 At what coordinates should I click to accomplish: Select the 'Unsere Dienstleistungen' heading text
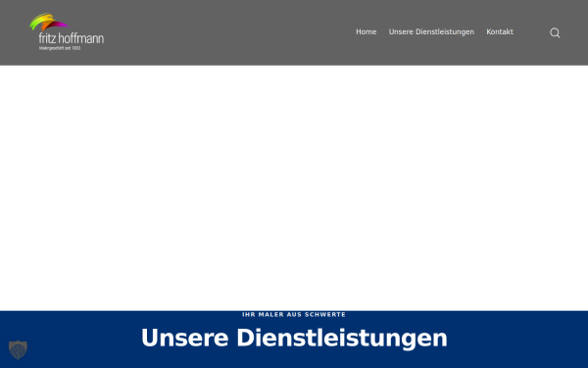pos(294,339)
